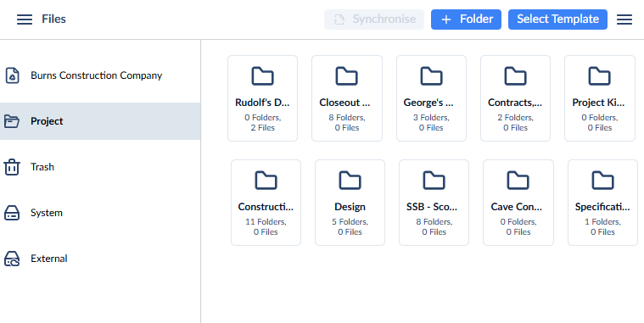Open the Specificati... folder
This screenshot has width=644, height=323.
tap(603, 203)
